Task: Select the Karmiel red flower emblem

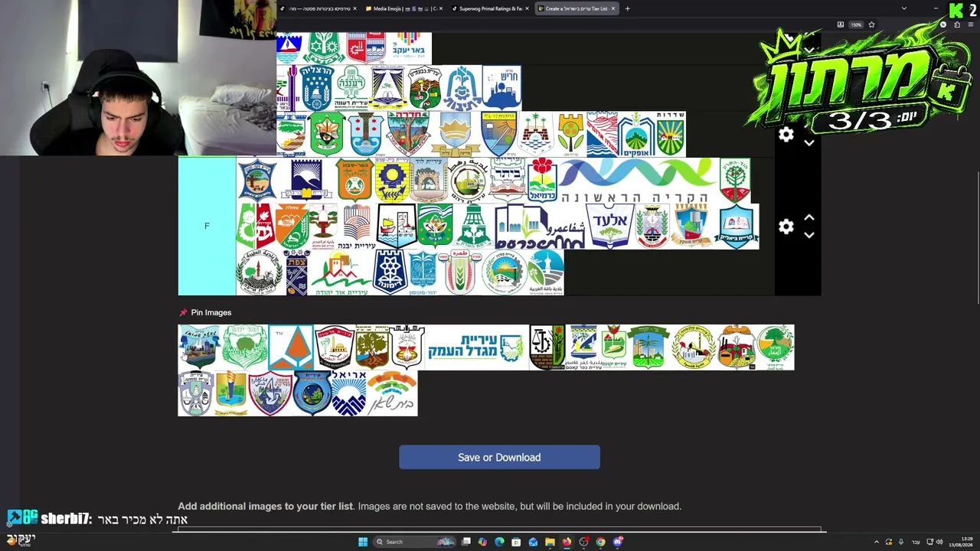Action: tap(541, 181)
